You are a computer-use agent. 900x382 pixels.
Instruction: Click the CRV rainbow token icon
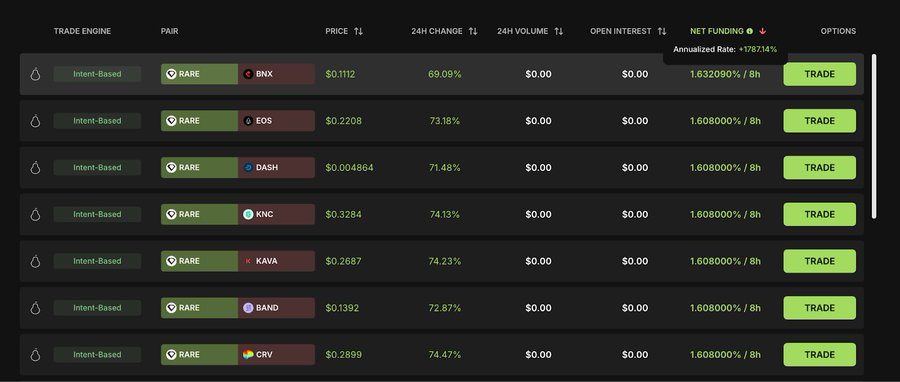pos(248,354)
